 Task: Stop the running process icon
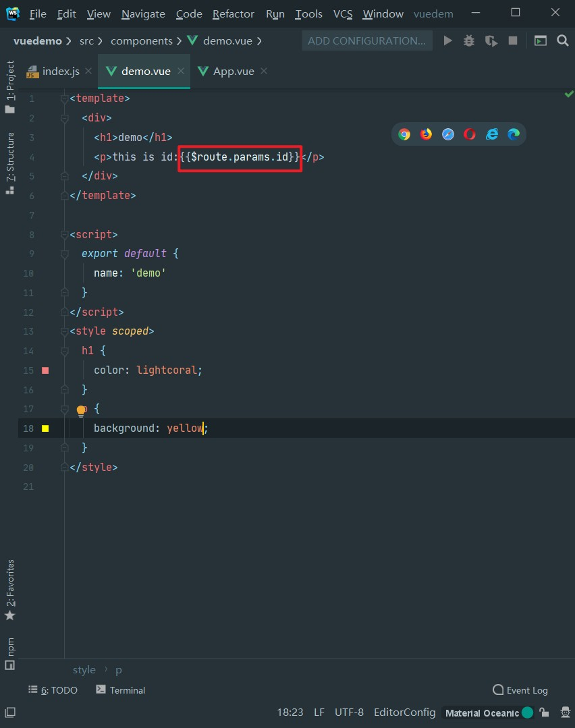pyautogui.click(x=513, y=41)
